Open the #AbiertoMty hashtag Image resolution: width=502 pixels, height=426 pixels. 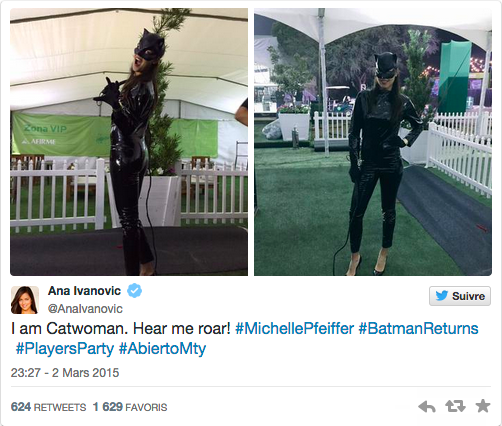tap(162, 349)
